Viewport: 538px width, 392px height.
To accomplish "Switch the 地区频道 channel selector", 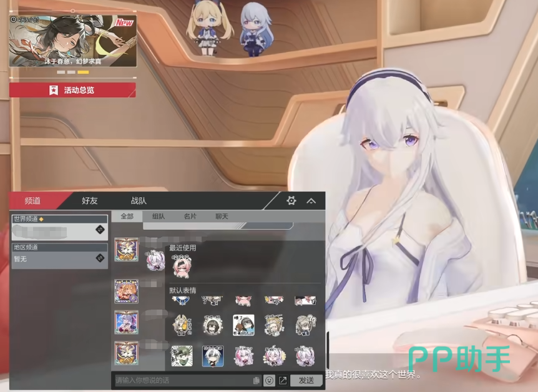I will point(100,258).
